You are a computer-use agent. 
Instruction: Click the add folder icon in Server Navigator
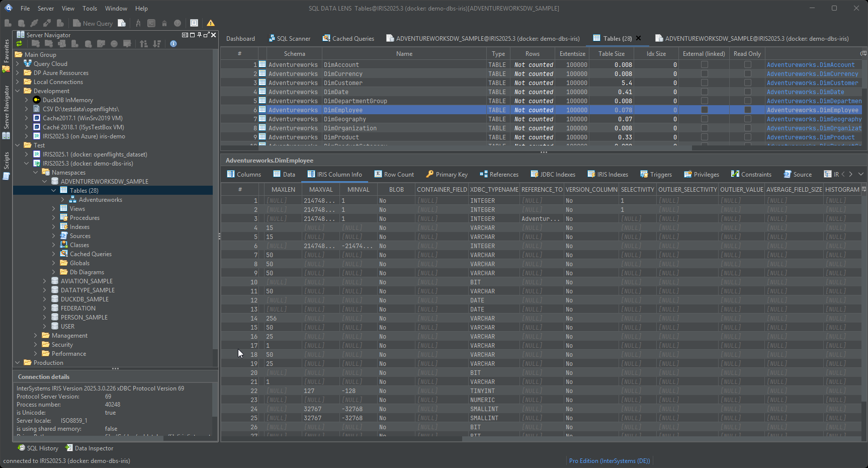click(x=36, y=44)
